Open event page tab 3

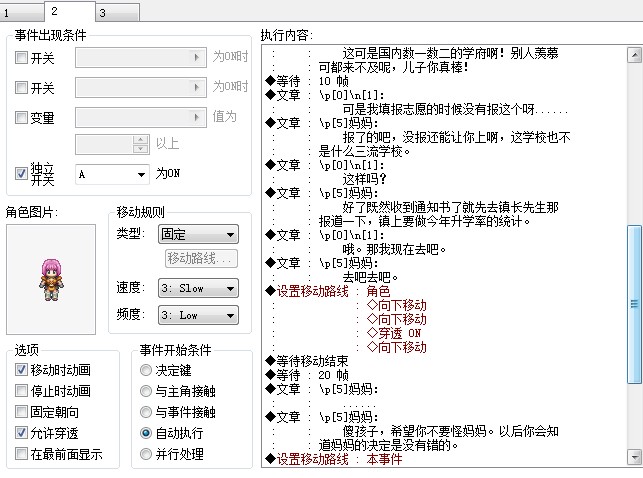coord(118,12)
